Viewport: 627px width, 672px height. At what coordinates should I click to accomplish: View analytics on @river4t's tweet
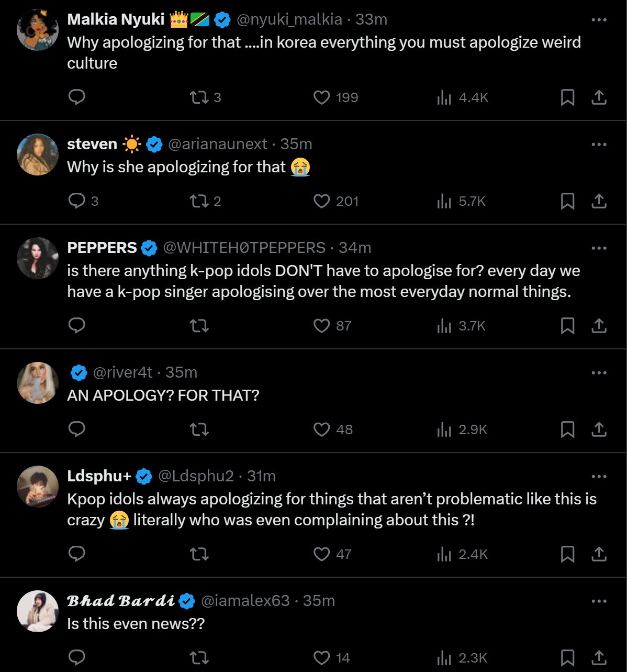pyautogui.click(x=444, y=429)
